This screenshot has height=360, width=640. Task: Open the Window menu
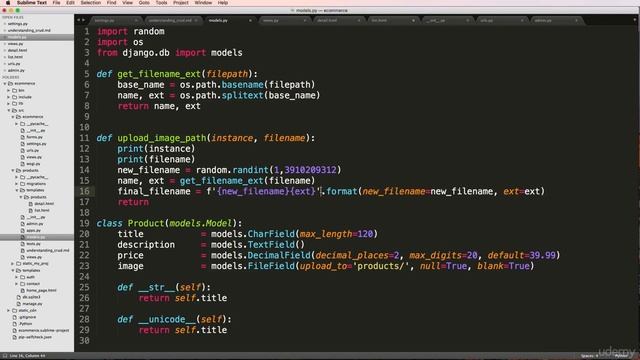click(203, 2)
